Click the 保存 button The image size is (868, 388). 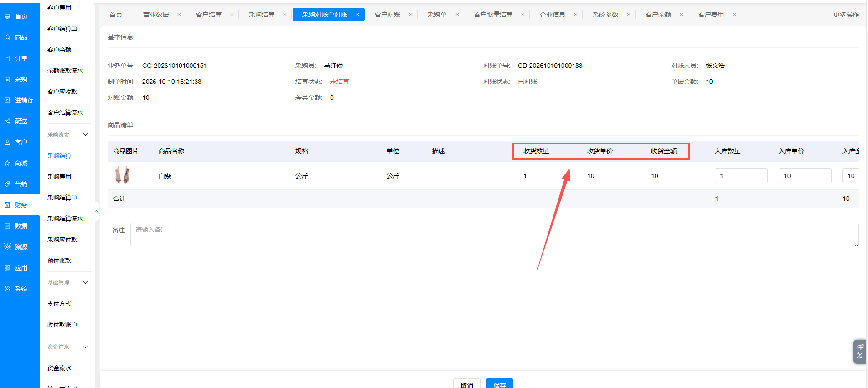[x=500, y=383]
